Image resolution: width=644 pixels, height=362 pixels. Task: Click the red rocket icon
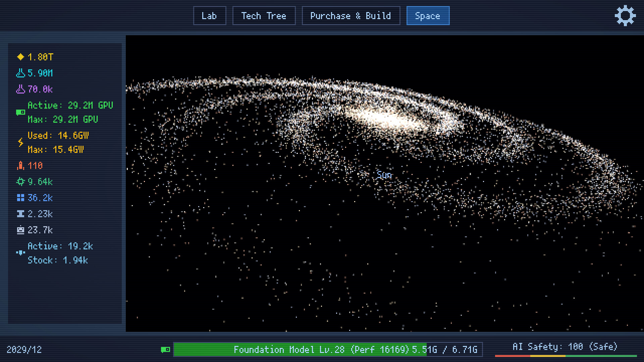pyautogui.click(x=20, y=166)
